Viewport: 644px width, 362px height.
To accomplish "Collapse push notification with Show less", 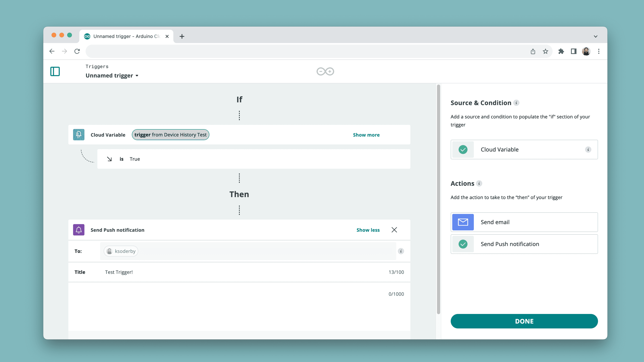I will pos(368,230).
